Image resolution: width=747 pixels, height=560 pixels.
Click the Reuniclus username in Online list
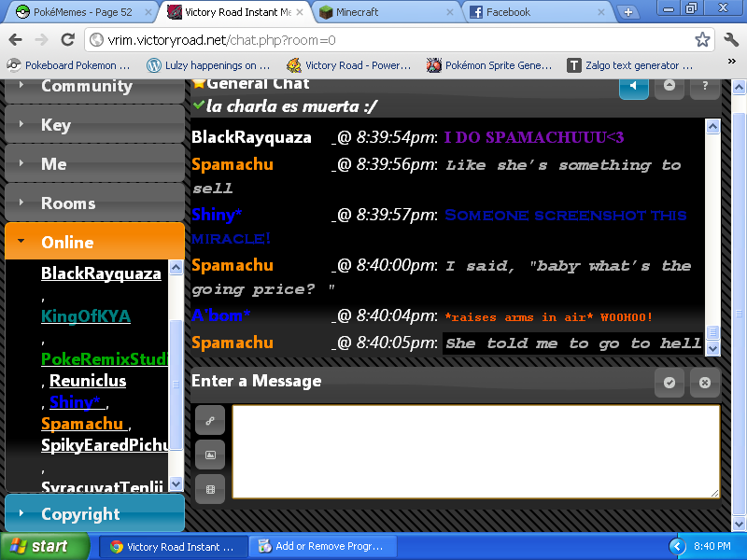[88, 381]
